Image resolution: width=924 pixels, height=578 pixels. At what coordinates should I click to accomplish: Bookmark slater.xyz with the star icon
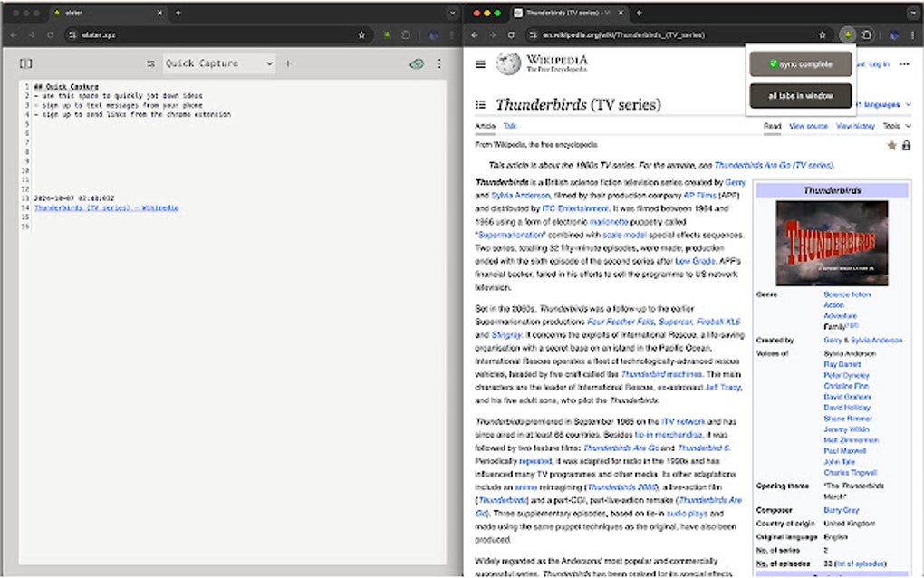[x=361, y=34]
